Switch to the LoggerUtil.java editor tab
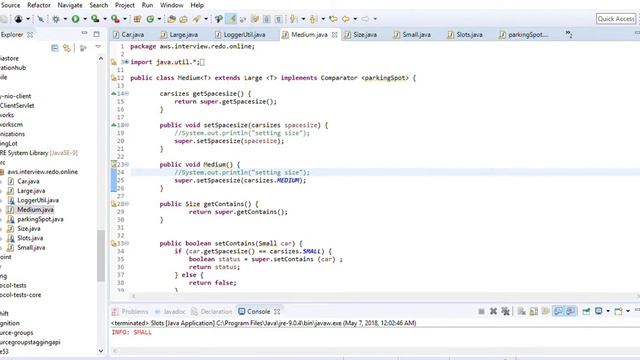The width and height of the screenshot is (640, 360). pos(240,35)
